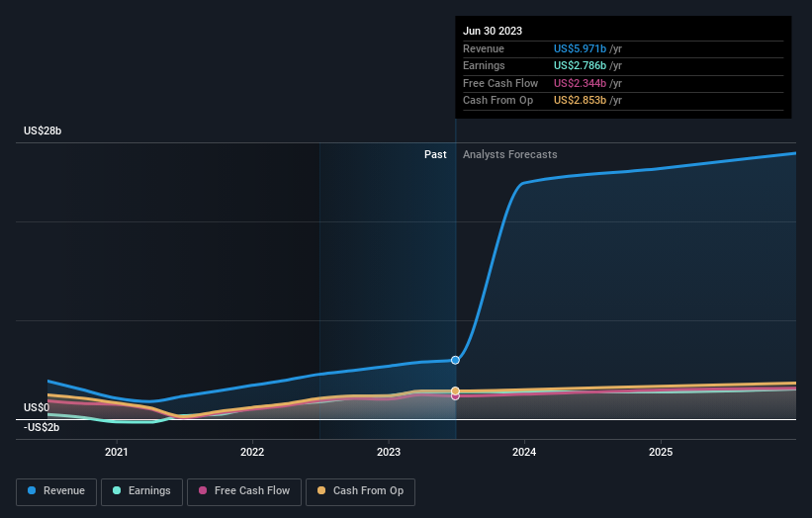Screen dimensions: 812x518
Task: Click the orange Cash From Op data marker
Action: [x=455, y=390]
